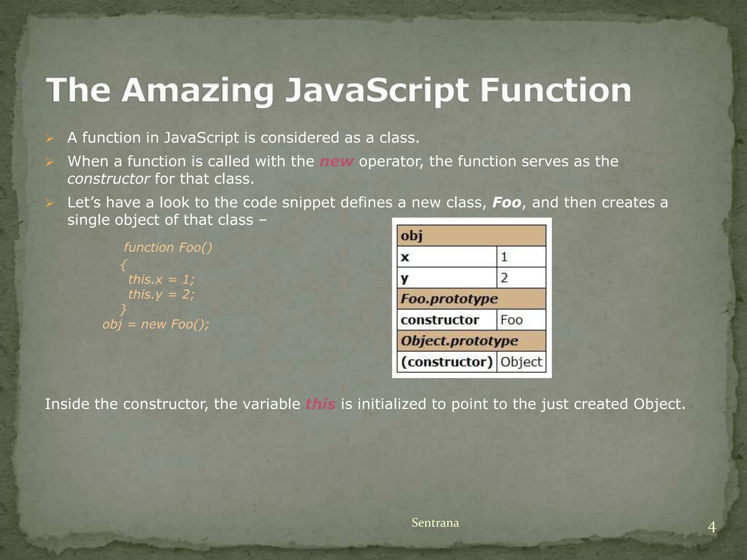Click the bold word 'Foo' in the third bullet
This screenshot has width=747, height=560.
507,202
